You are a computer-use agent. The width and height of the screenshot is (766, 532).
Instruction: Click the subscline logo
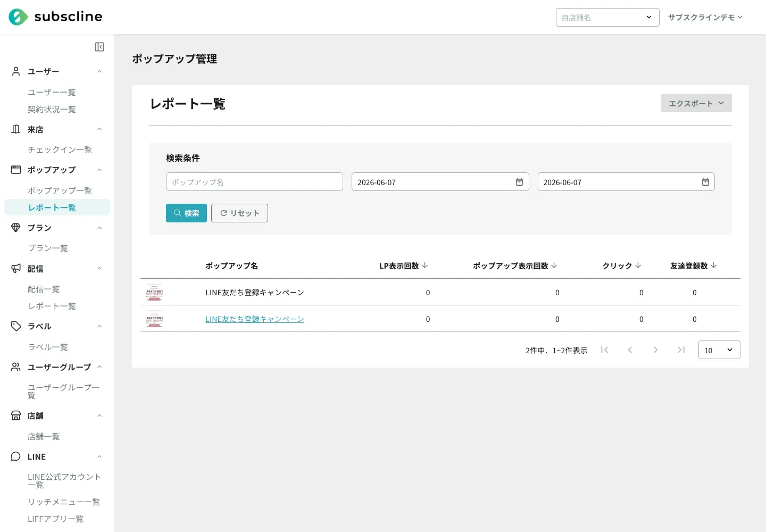[x=55, y=17]
